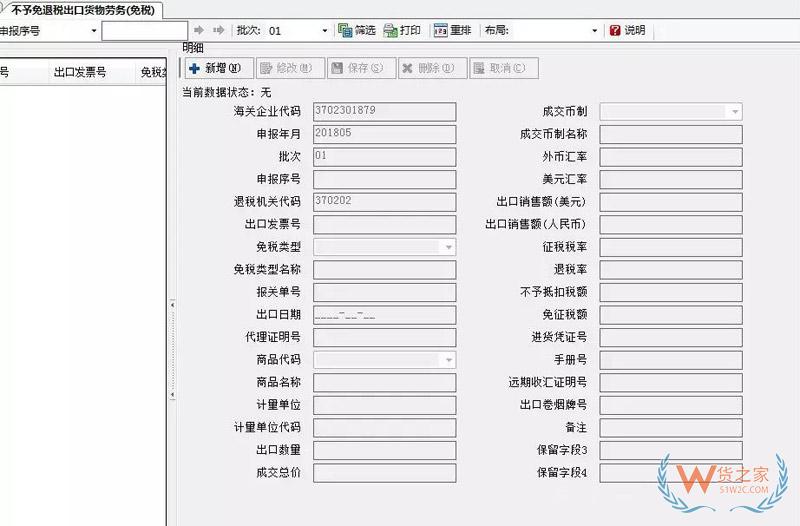The width and height of the screenshot is (800, 526).
Task: Click the 申报年月 field
Action: (385, 134)
